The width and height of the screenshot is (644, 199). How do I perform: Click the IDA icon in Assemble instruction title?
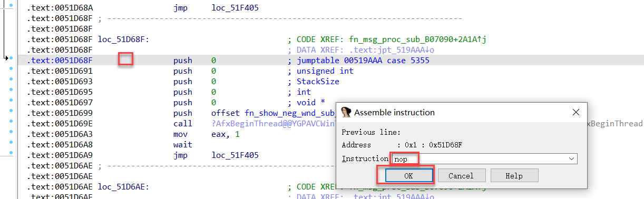(346, 112)
